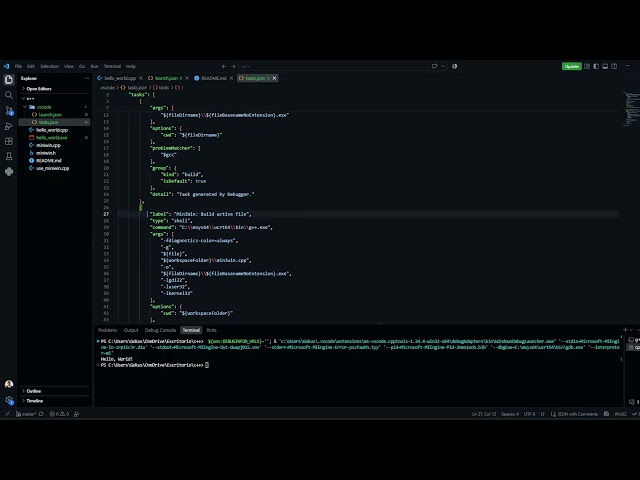Open the Run menu

pyautogui.click(x=94, y=66)
